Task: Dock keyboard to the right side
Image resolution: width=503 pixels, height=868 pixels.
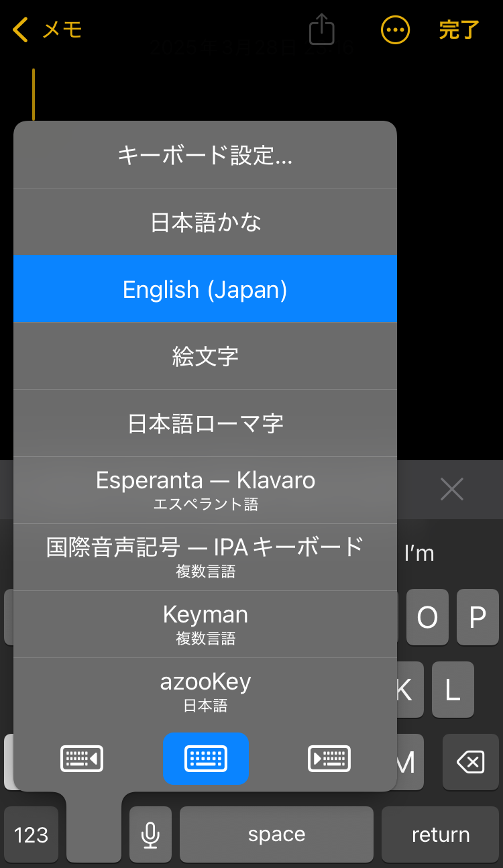Action: (329, 759)
